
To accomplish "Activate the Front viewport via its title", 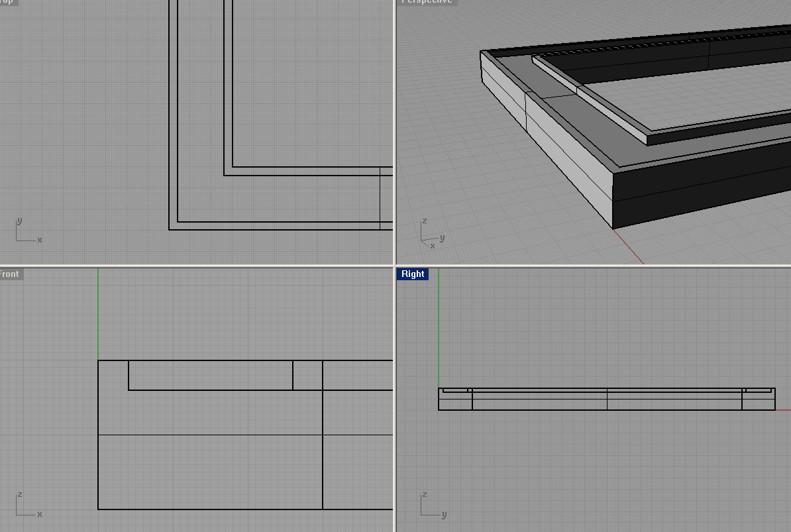I will [10, 274].
